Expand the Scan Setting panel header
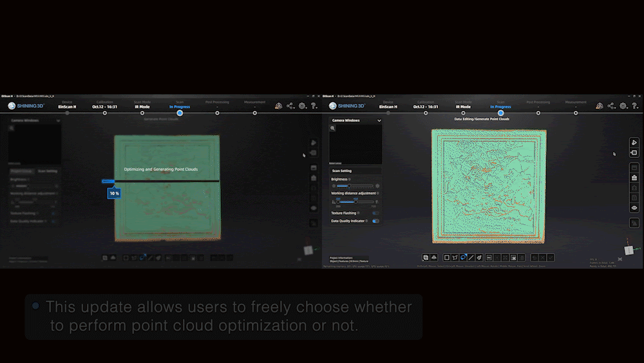The image size is (644, 363). point(342,171)
